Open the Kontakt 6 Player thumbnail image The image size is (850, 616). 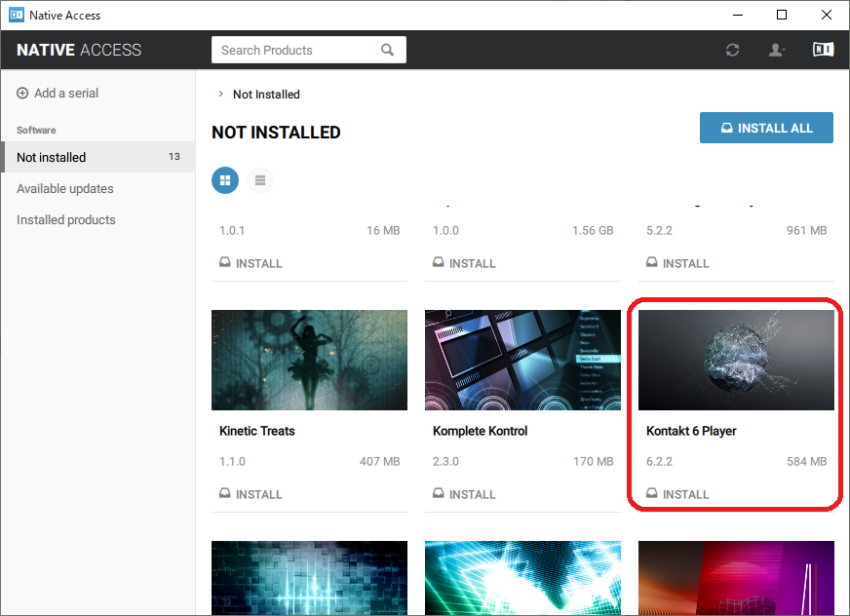tap(736, 360)
